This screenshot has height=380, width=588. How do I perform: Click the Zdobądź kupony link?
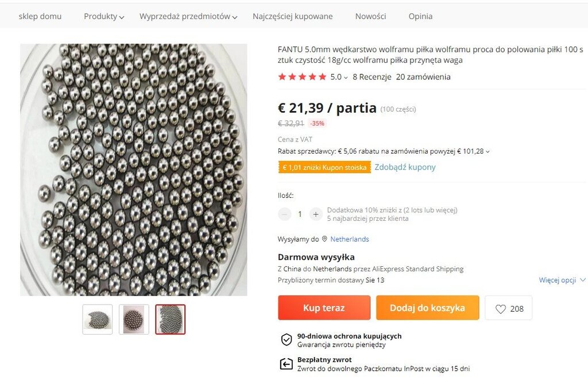[405, 167]
